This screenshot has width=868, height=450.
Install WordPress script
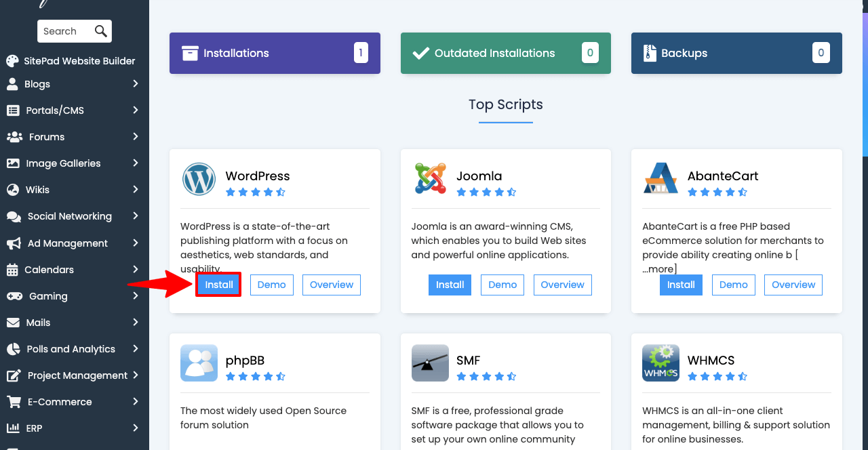point(219,285)
